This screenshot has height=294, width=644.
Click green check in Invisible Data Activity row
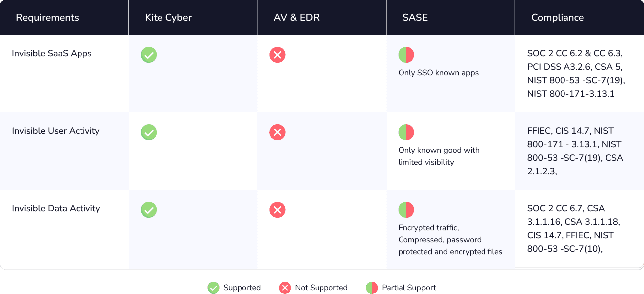point(149,210)
